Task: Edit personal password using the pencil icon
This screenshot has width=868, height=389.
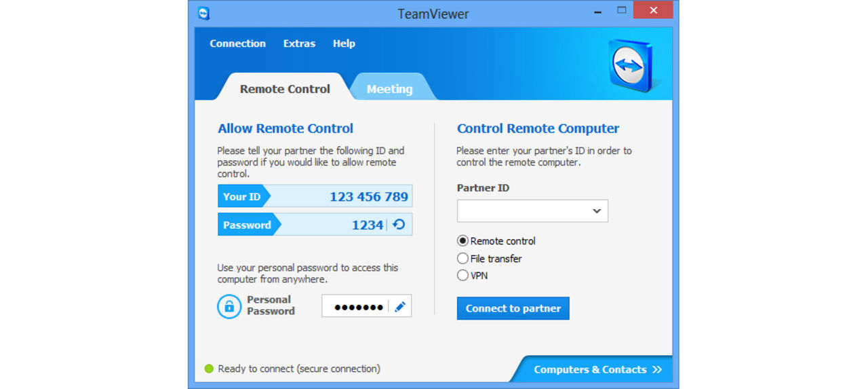Action: (400, 307)
